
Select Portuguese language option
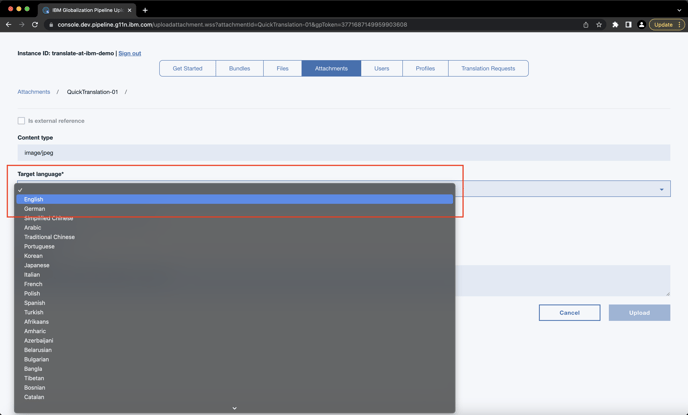tap(235, 247)
